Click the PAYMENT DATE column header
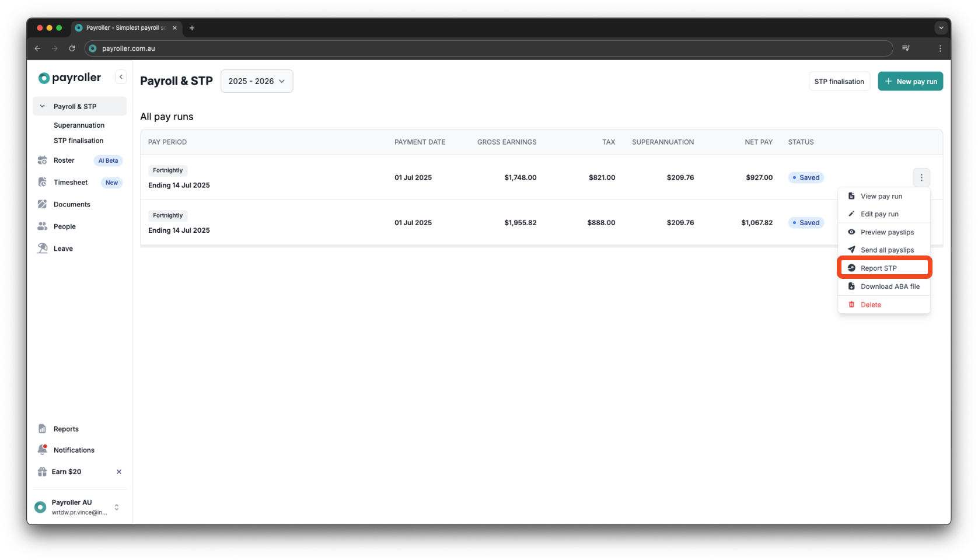 coord(420,142)
